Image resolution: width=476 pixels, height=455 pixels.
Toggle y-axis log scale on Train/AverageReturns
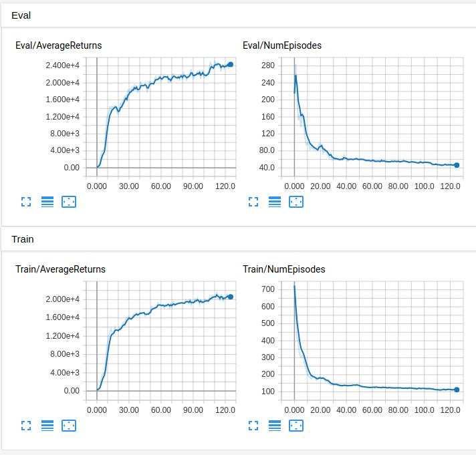click(x=47, y=426)
